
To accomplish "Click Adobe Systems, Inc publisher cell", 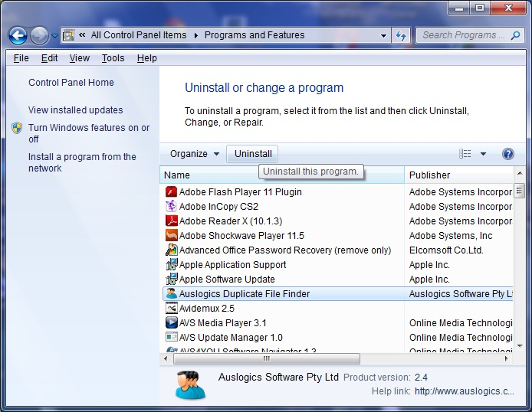I will (451, 236).
